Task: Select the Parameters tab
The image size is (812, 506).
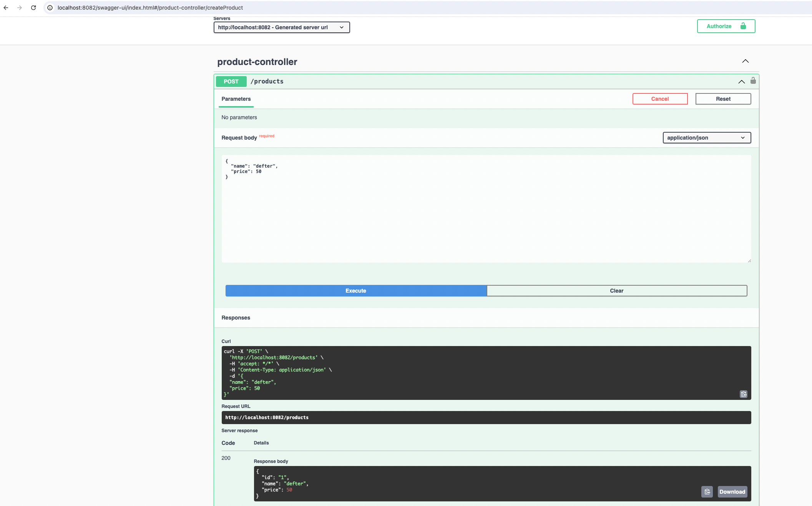Action: (236, 99)
